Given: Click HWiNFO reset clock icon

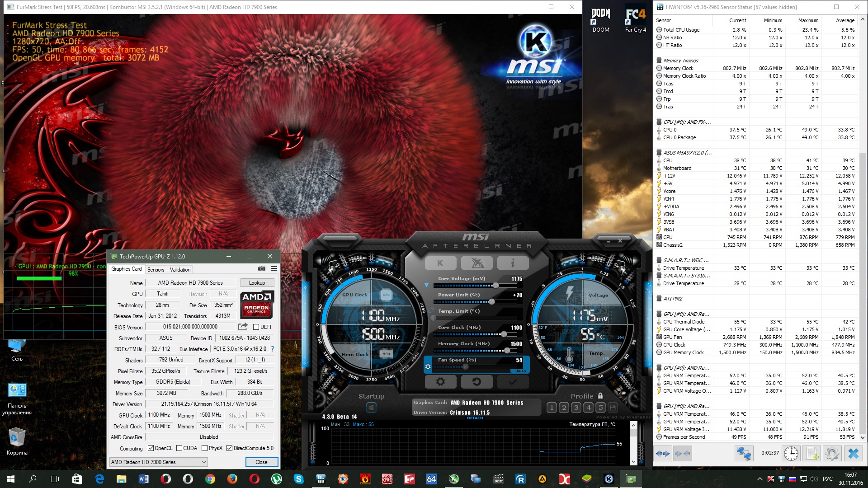Looking at the screenshot, I should coord(791,453).
